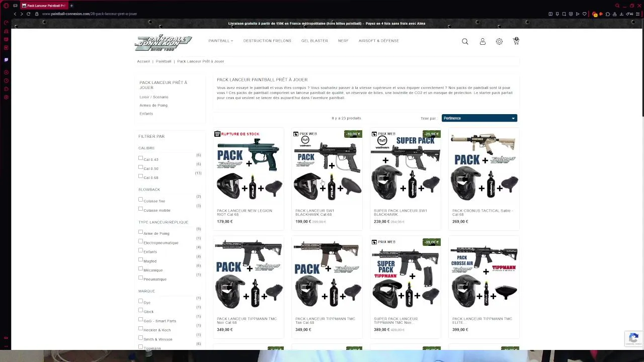
Task: Select the Mécanique filter checkbox
Action: tap(140, 268)
